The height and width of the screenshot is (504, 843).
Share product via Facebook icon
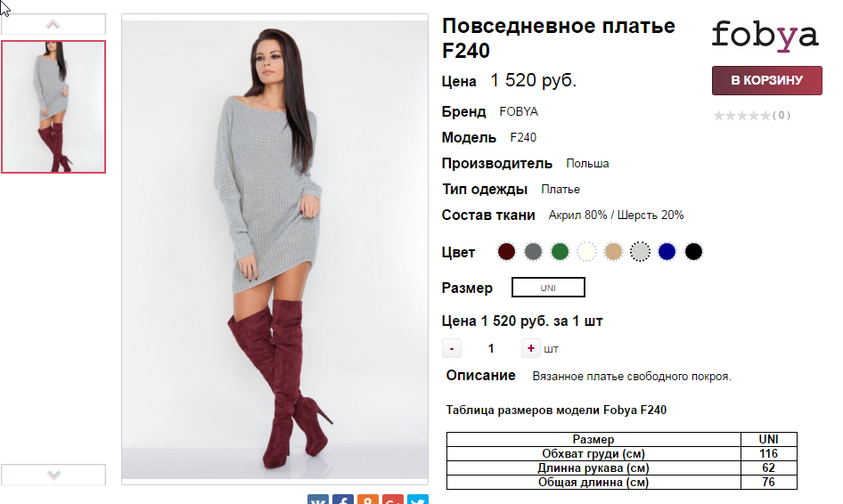(343, 500)
